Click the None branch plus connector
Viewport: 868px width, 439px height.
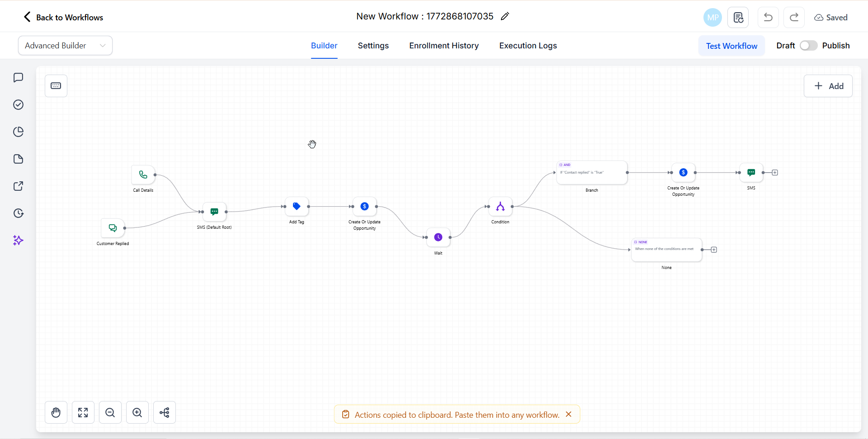click(x=713, y=250)
